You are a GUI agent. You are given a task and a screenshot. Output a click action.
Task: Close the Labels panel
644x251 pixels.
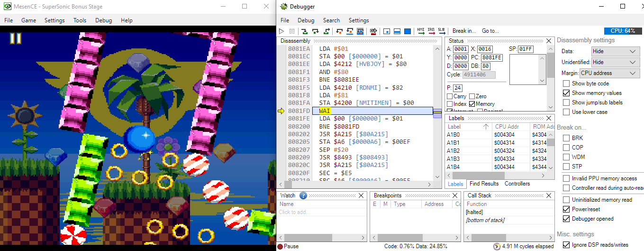(549, 118)
